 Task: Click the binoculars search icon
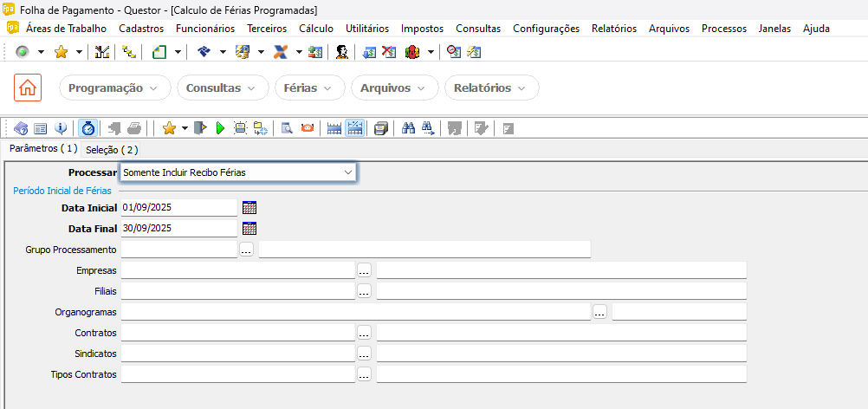[408, 128]
